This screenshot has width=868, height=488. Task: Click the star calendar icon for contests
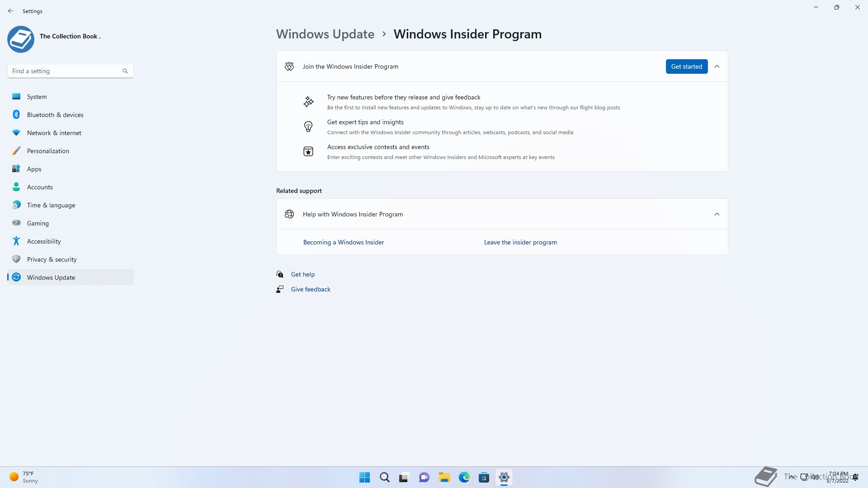click(308, 151)
